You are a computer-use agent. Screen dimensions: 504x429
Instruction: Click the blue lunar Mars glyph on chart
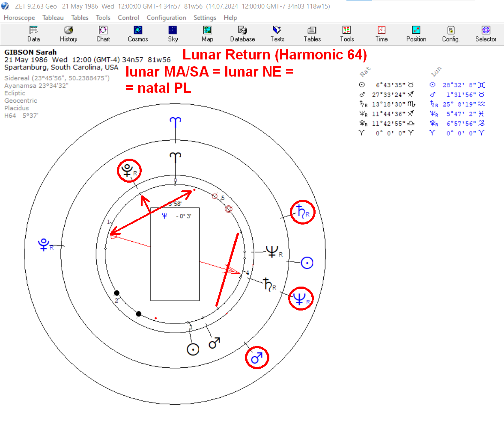pos(257,358)
